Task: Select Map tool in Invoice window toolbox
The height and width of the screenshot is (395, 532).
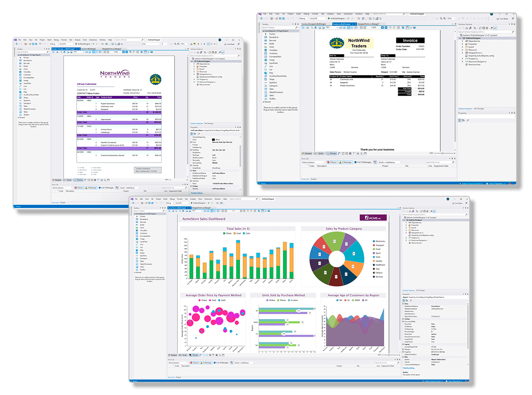Action: click(271, 73)
